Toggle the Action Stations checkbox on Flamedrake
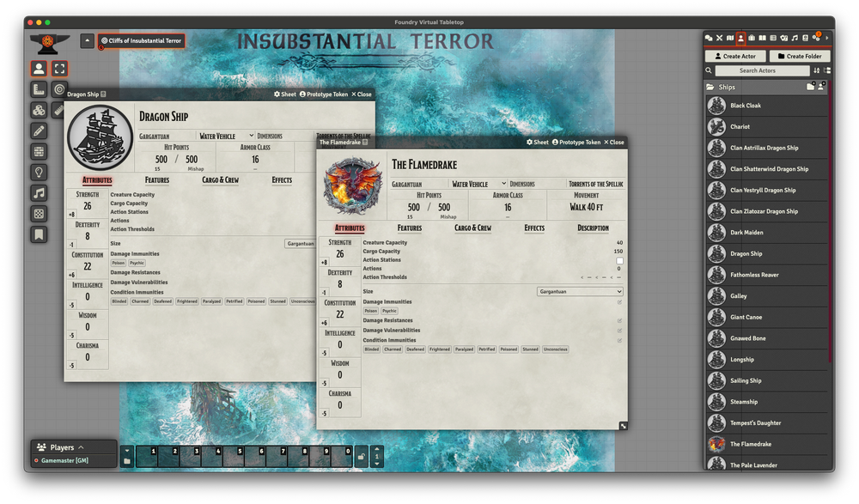 [x=619, y=260]
